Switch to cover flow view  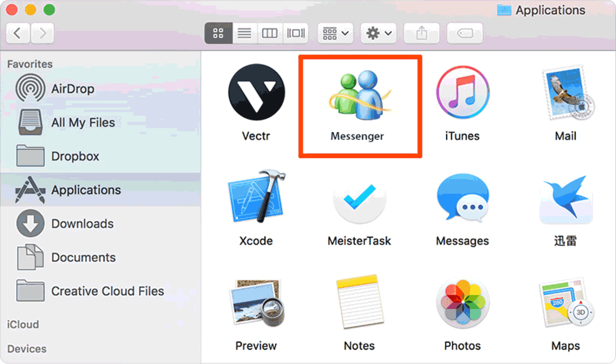[296, 33]
